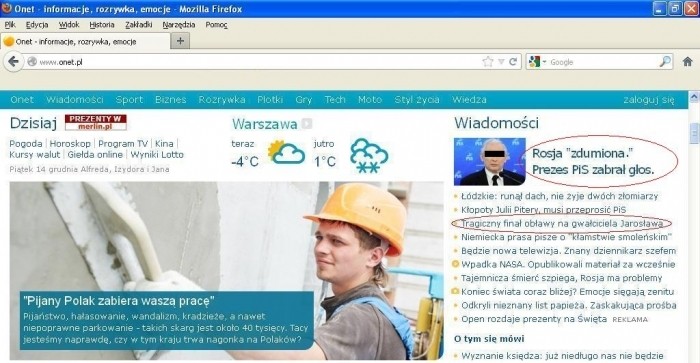The height and width of the screenshot is (363, 700).
Task: Open a new tab with the plus button
Action: [180, 41]
